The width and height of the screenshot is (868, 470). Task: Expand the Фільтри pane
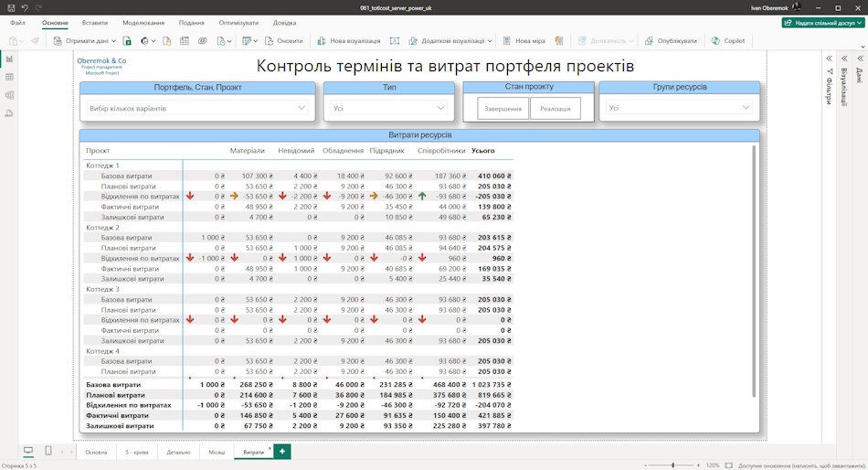click(x=830, y=59)
